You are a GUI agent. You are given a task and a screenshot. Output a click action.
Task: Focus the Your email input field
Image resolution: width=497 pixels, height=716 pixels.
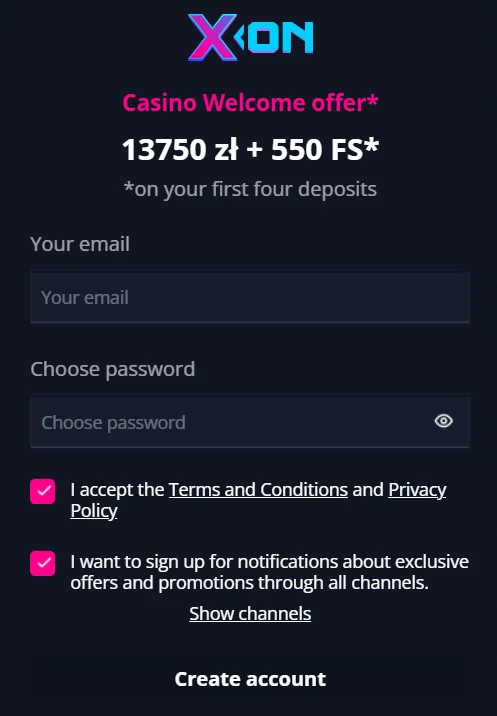250,297
